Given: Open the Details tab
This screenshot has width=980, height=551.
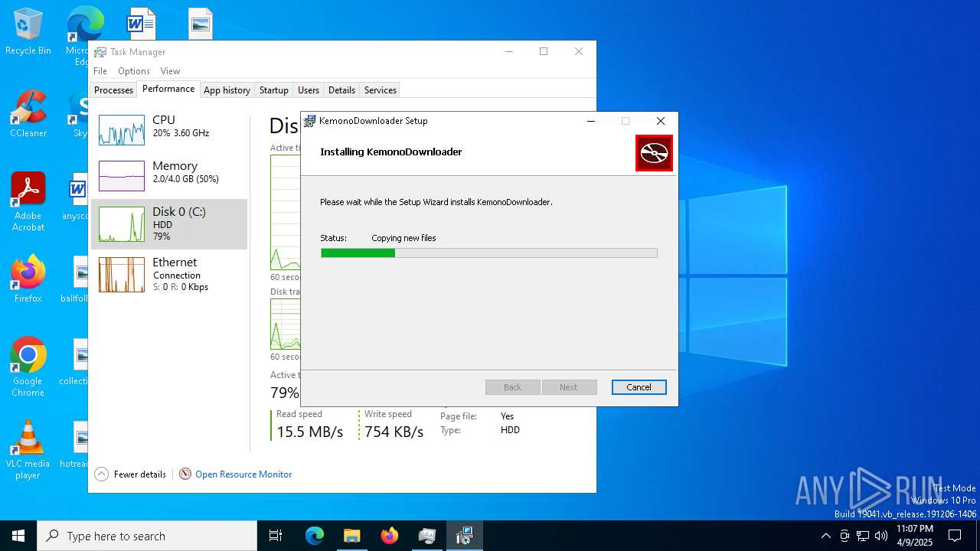Looking at the screenshot, I should coord(341,90).
